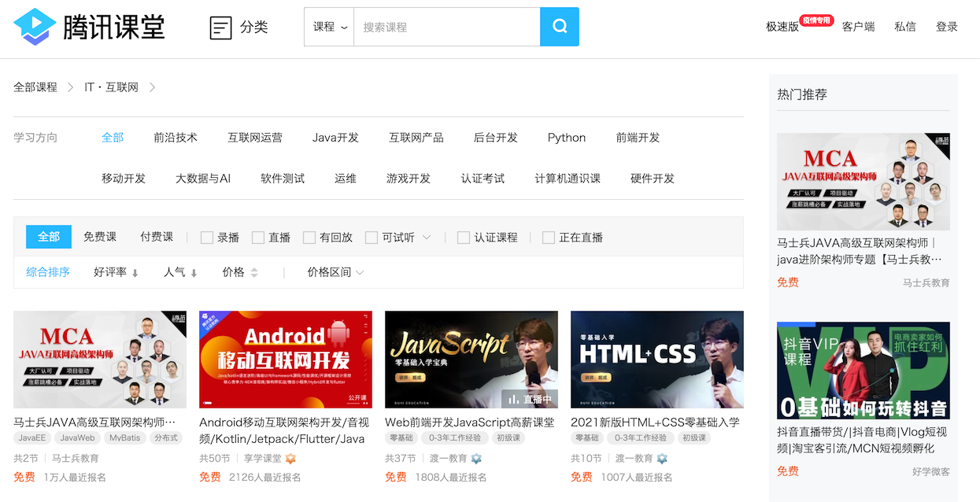Tick the 直播 checkbox

pos(258,238)
